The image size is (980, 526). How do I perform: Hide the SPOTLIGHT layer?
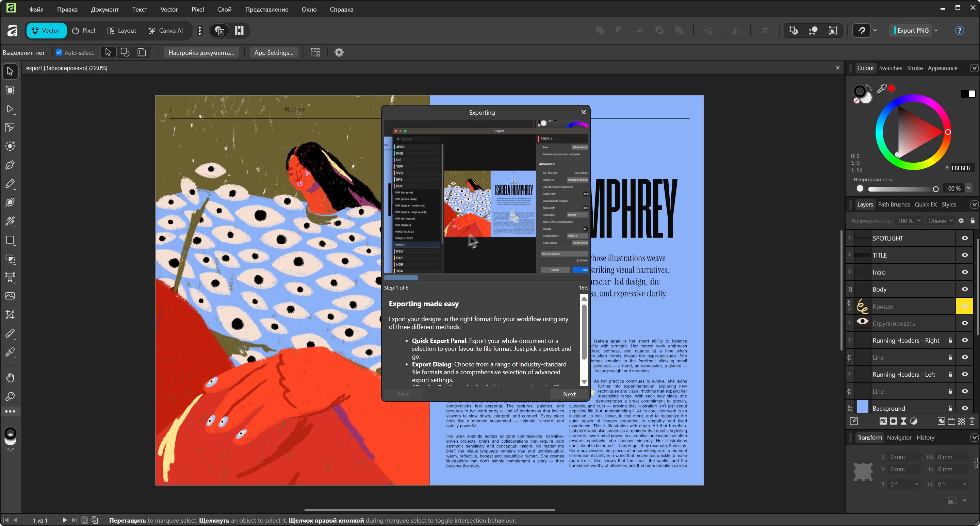pyautogui.click(x=964, y=238)
